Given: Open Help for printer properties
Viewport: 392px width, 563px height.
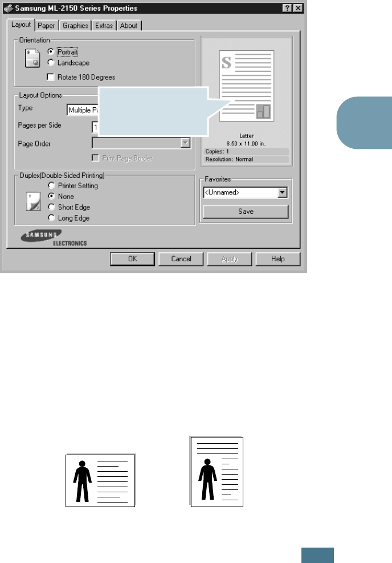Looking at the screenshot, I should pyautogui.click(x=278, y=259).
